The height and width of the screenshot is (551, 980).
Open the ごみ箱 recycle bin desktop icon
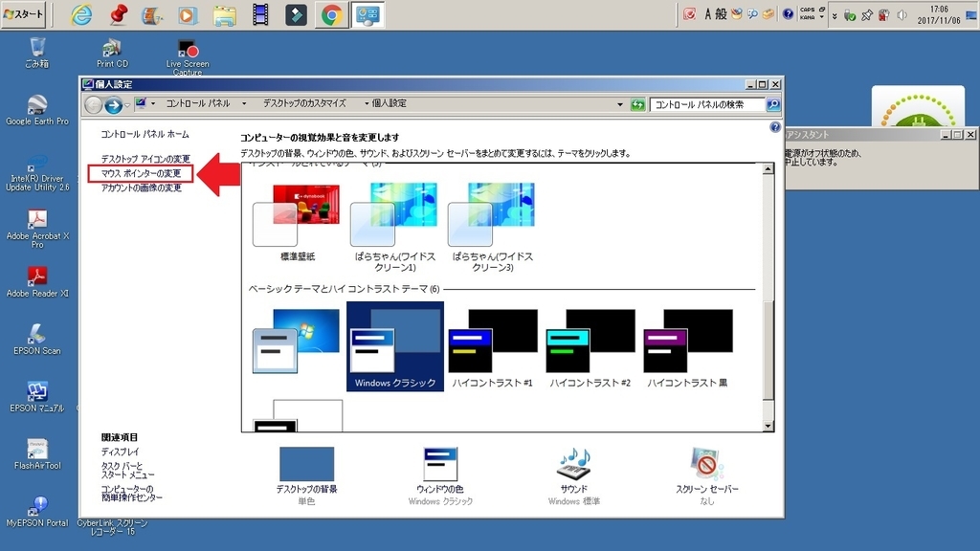coord(37,53)
